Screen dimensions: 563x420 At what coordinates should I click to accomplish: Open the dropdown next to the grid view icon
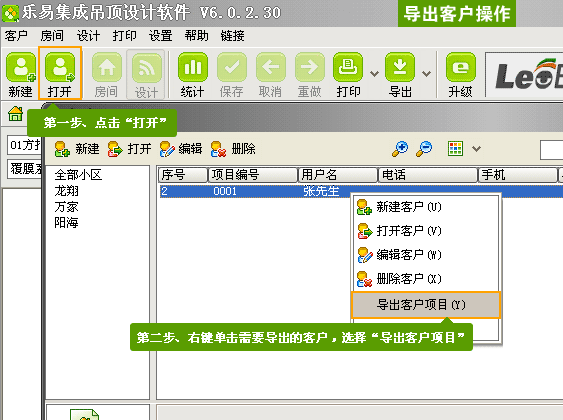(476, 148)
